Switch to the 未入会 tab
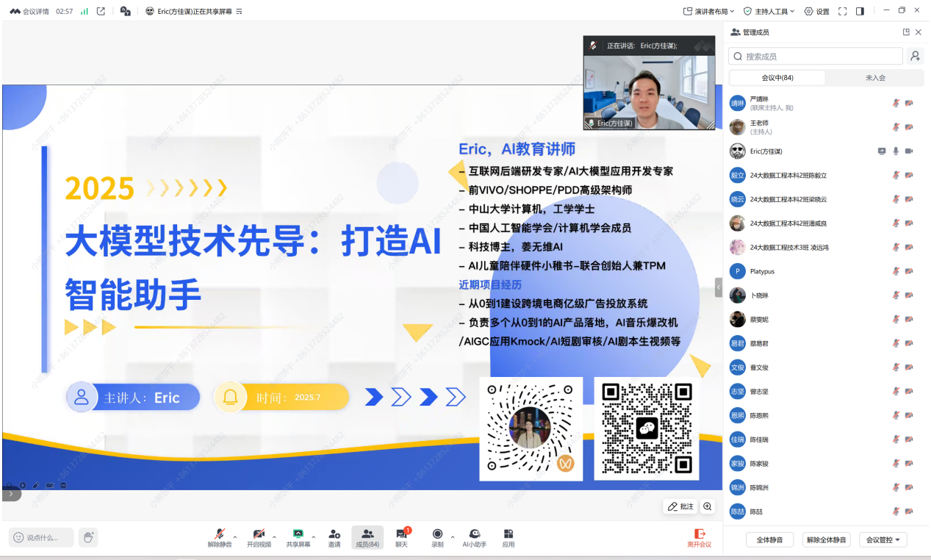 click(x=875, y=77)
